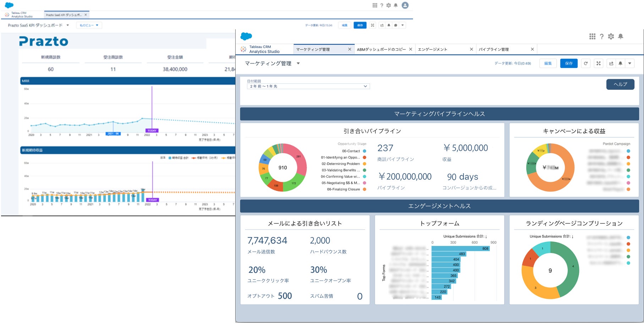Close the ABMダッシュボードのコピー tab
This screenshot has width=644, height=325.
pyautogui.click(x=411, y=49)
